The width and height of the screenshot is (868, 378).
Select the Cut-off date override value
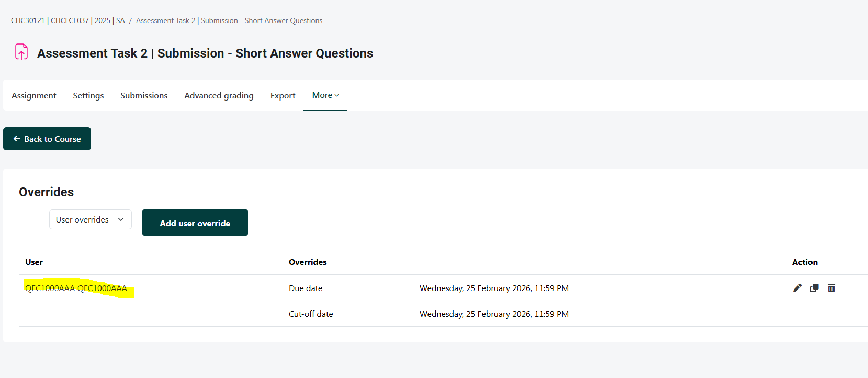click(493, 314)
